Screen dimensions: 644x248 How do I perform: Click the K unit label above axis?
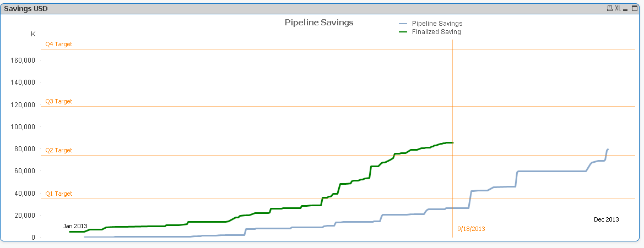(33, 34)
